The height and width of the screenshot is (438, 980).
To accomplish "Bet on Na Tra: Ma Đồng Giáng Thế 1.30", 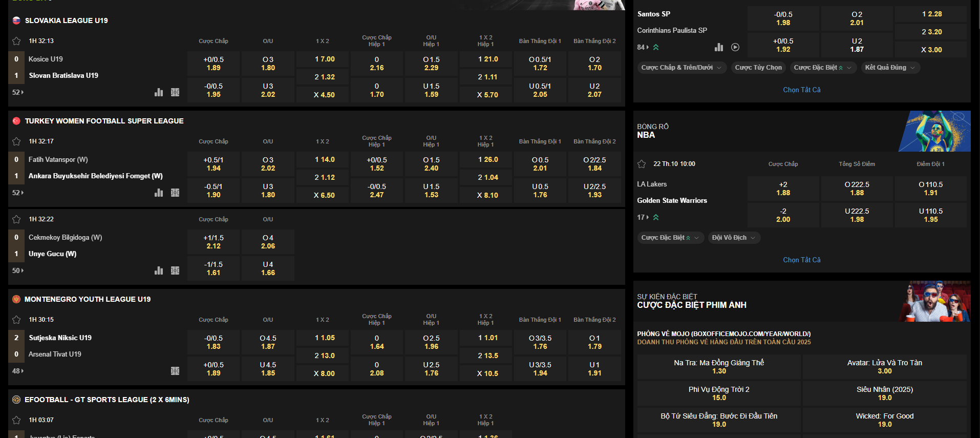I will (x=718, y=367).
